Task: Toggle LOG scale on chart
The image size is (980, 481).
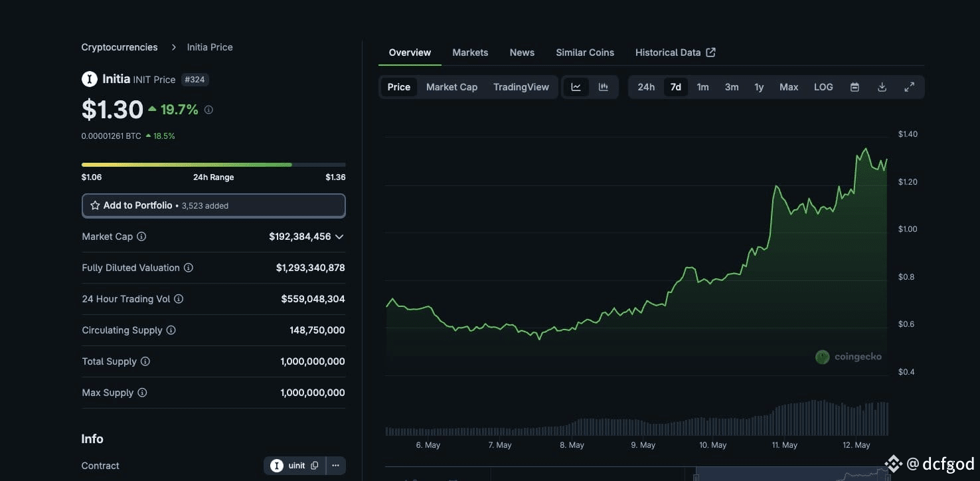Action: click(823, 87)
